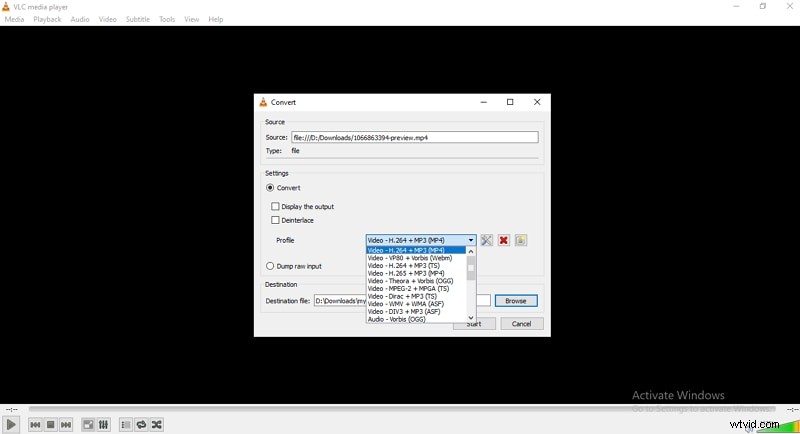Open the Playback menu
Screen dimensions: 800x434
coord(47,19)
